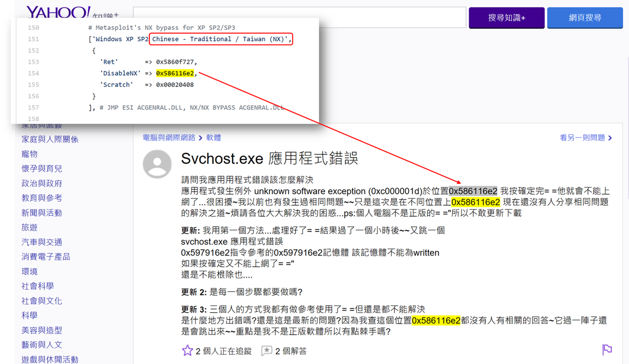Viewport: 629px width, 364px height.
Task: Click the report flag icon
Action: [x=607, y=349]
